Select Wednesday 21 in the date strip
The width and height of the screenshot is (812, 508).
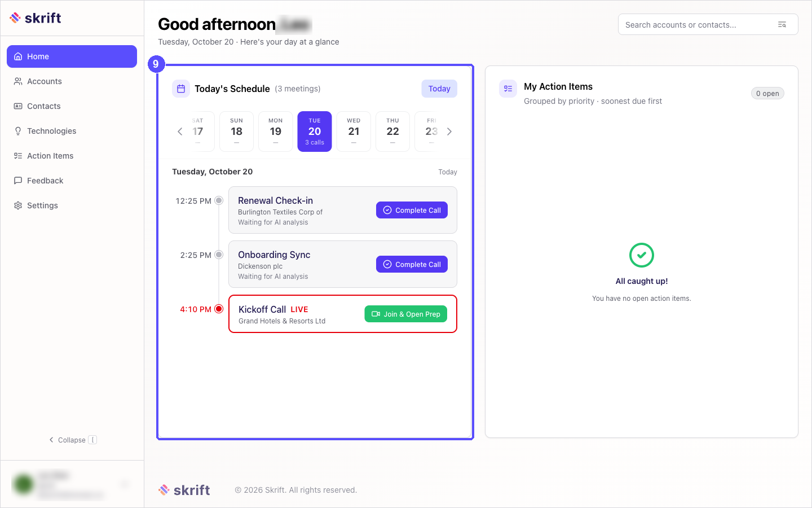pyautogui.click(x=354, y=132)
